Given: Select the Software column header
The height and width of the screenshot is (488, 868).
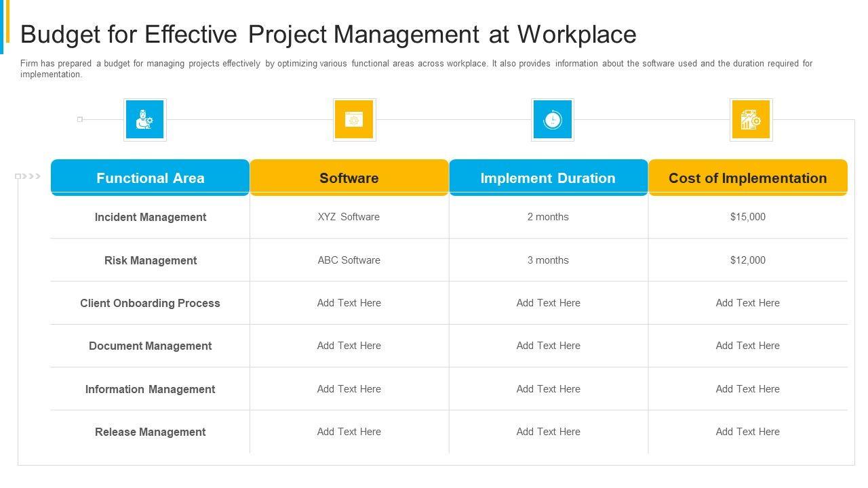Looking at the screenshot, I should pos(349,178).
